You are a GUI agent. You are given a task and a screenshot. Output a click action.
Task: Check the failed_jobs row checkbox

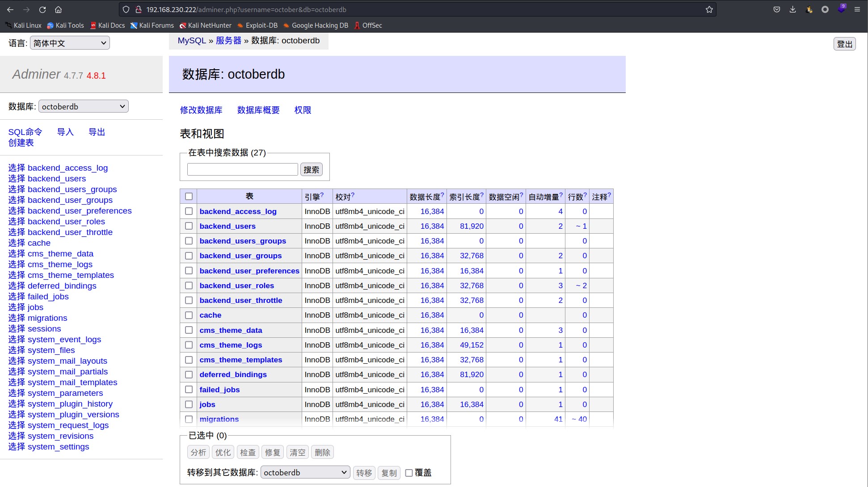(x=189, y=389)
